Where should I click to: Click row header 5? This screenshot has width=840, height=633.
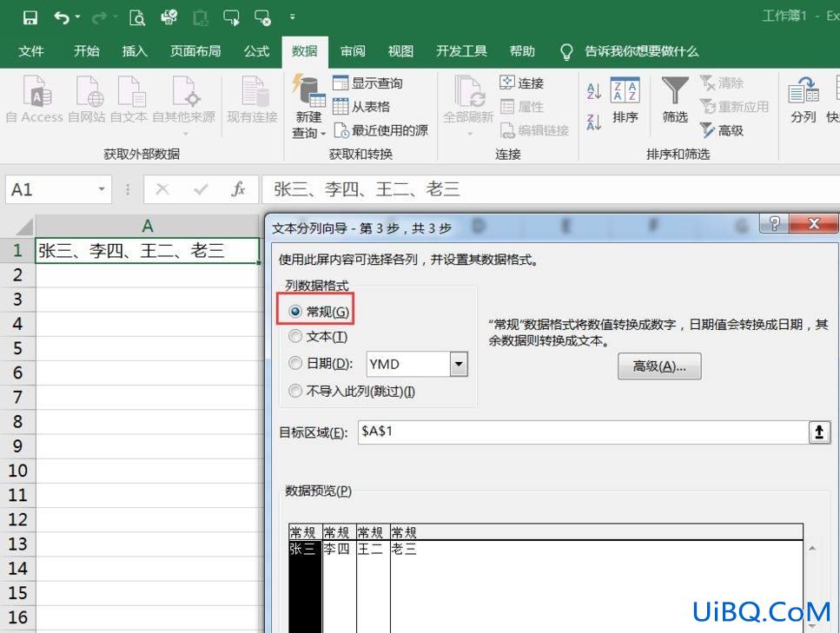tap(17, 348)
